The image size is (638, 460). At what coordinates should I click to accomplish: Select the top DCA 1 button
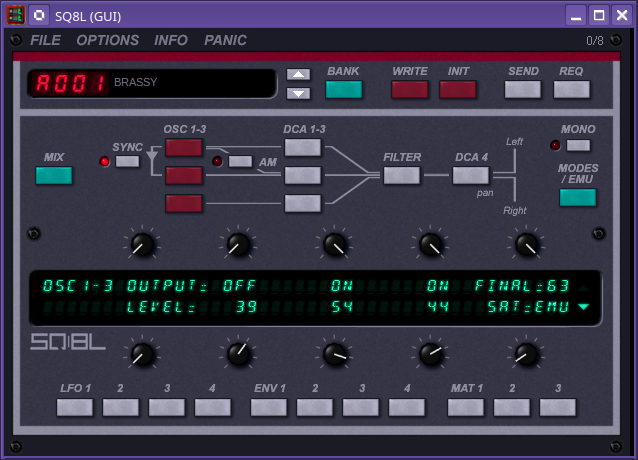tap(303, 148)
